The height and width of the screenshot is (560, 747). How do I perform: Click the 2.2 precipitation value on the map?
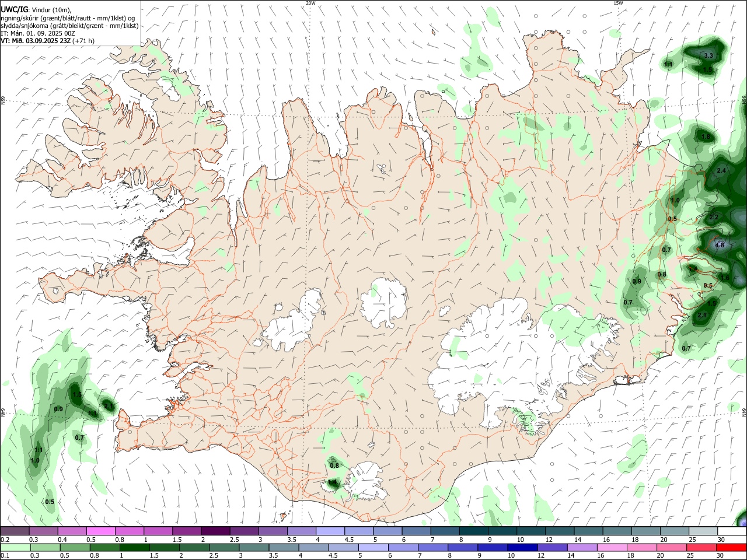[714, 217]
